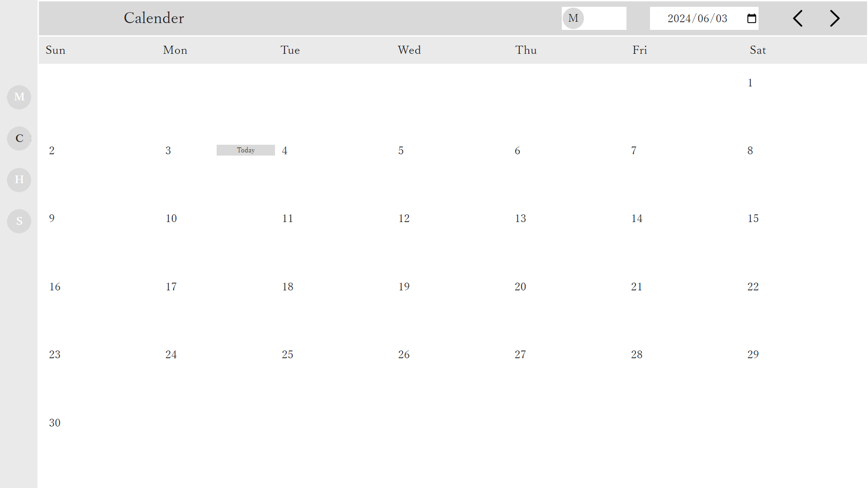Open the date picker calendar icon
The height and width of the screenshot is (488, 868).
[x=751, y=19]
